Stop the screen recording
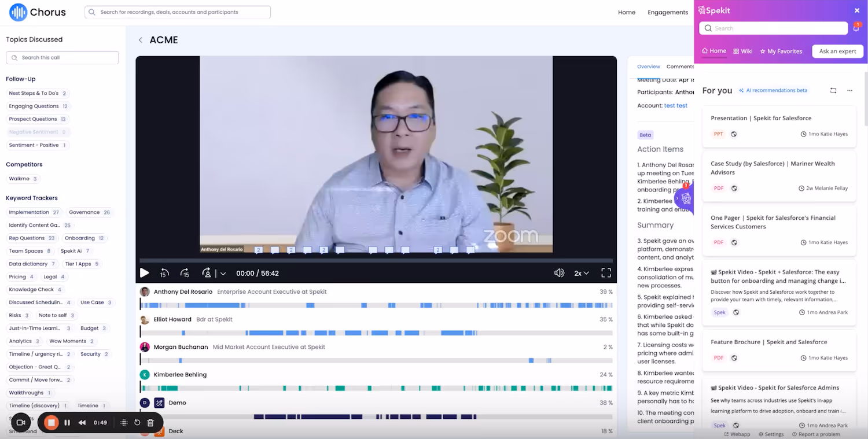The image size is (868, 439). (51, 423)
